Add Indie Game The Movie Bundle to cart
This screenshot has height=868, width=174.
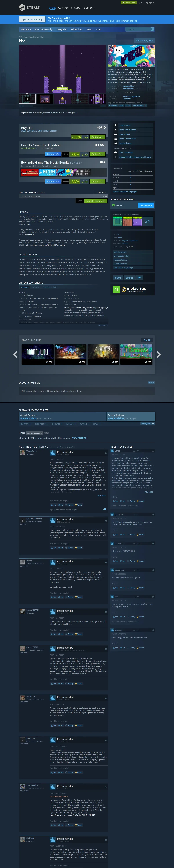tap(97, 181)
